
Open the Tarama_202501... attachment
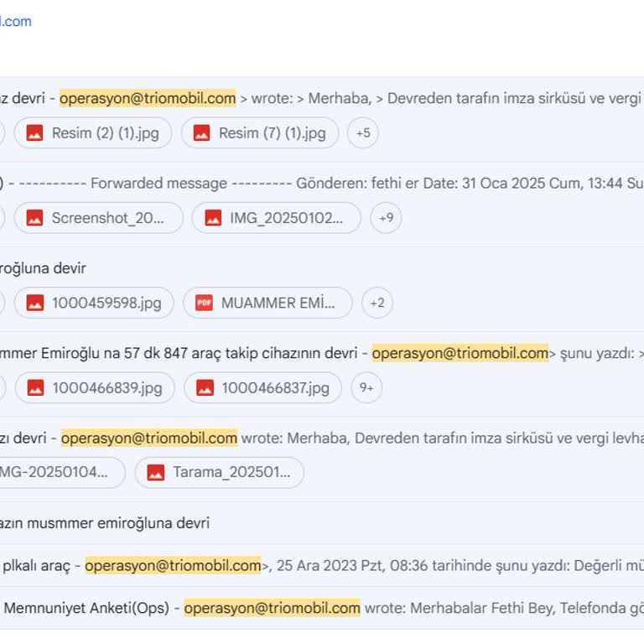219,472
